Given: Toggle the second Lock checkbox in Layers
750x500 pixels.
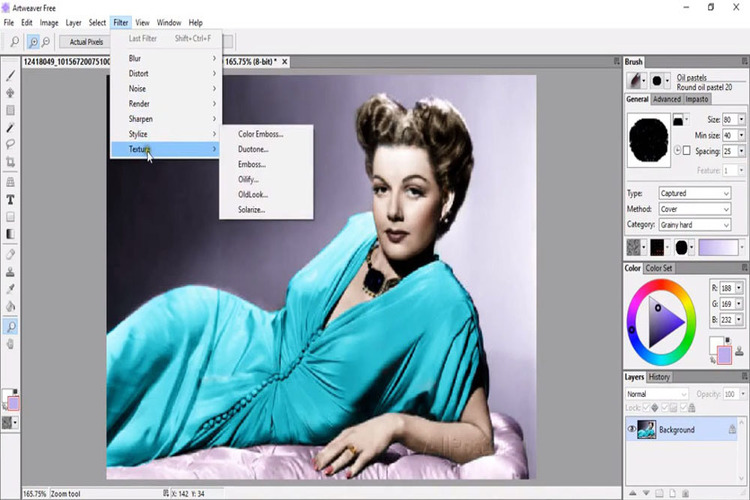Looking at the screenshot, I should (665, 408).
